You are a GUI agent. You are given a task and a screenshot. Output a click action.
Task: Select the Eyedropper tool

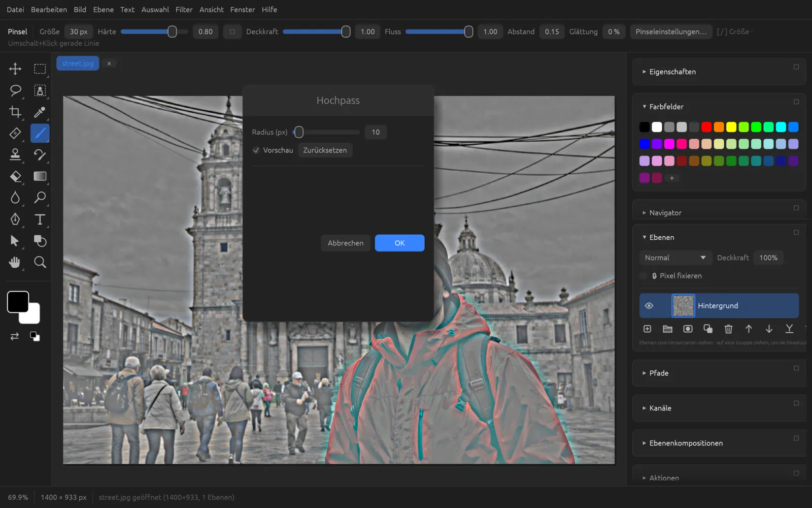pyautogui.click(x=40, y=112)
